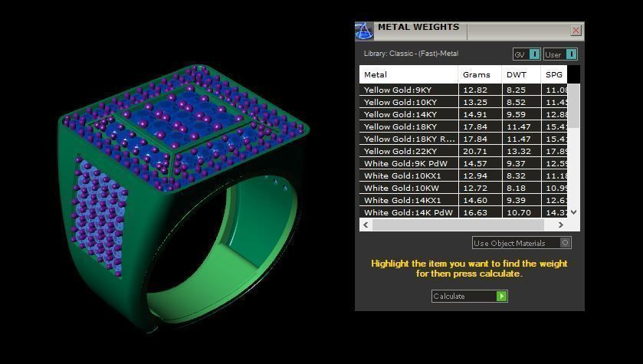Viewport: 643px width, 364px height.
Task: Sort by the Metal column header
Action: point(408,74)
